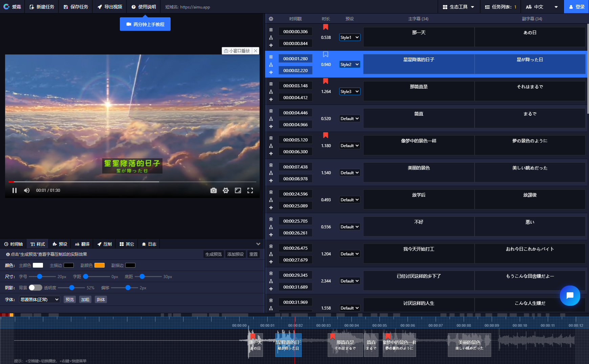Open the 思源黑体 font dropdown
Screen dimensions: 589x364
[x=40, y=299]
